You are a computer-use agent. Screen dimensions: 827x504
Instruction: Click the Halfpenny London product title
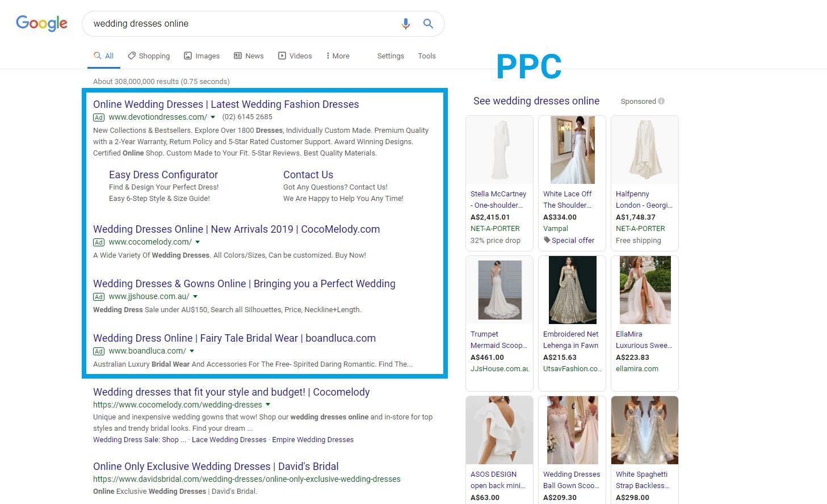(644, 200)
